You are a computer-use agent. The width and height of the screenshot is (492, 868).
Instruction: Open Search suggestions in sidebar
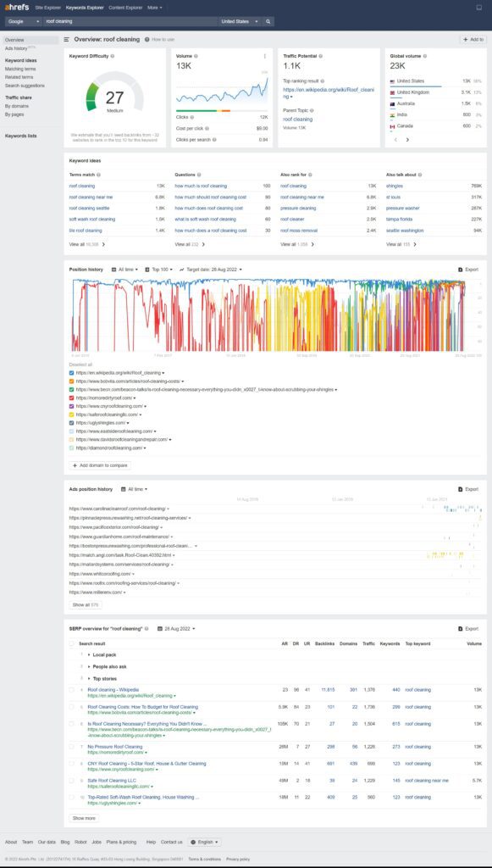pyautogui.click(x=25, y=86)
